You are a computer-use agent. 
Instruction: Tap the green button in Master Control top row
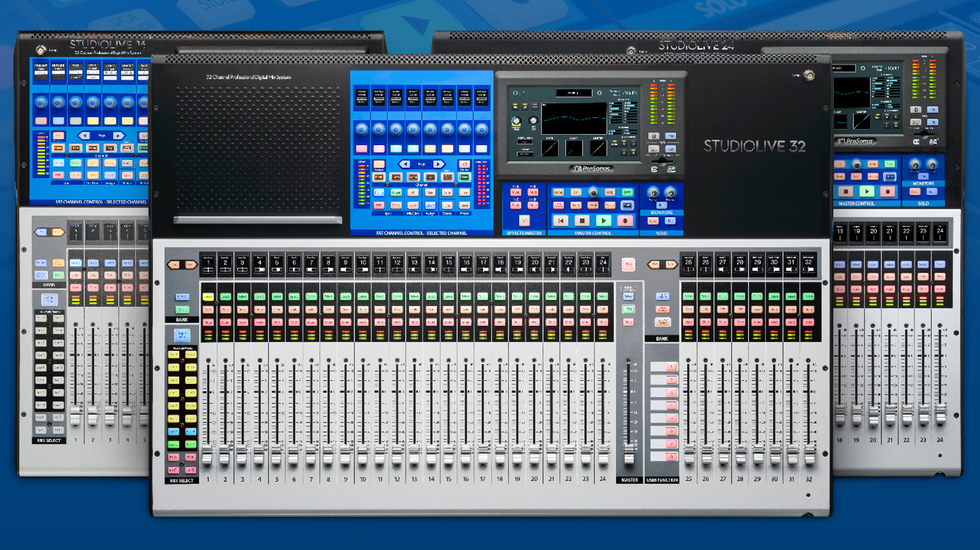(628, 192)
